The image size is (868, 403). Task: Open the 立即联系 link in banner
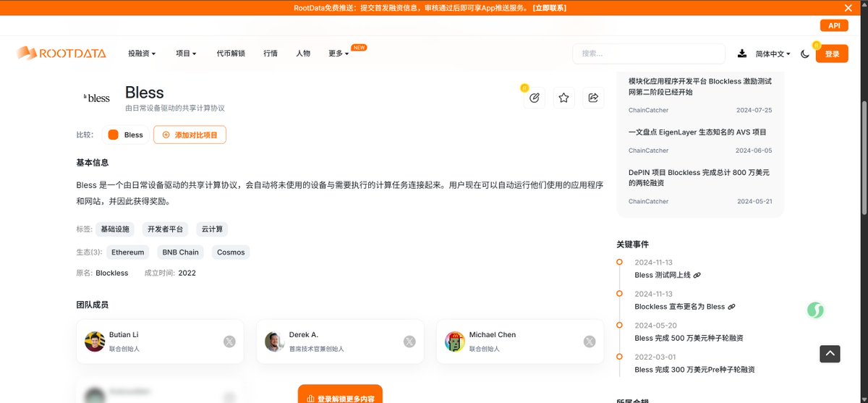tap(549, 8)
